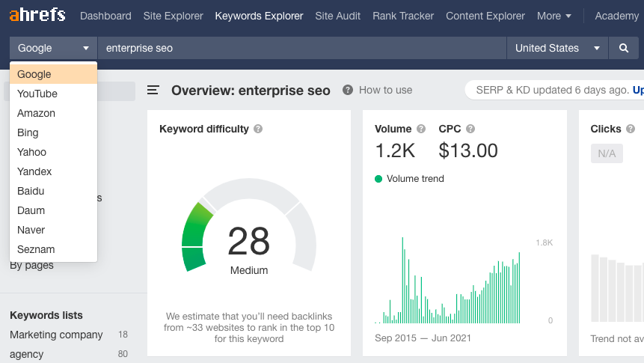Viewport: 644px width, 363px height.
Task: Click the Medium difficulty label
Action: tap(249, 270)
